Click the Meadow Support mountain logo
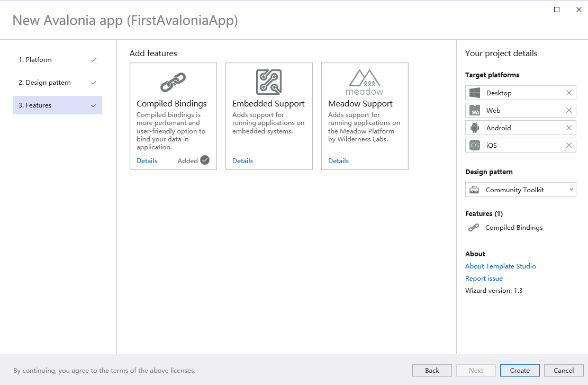This screenshot has width=588, height=385. pos(365,82)
